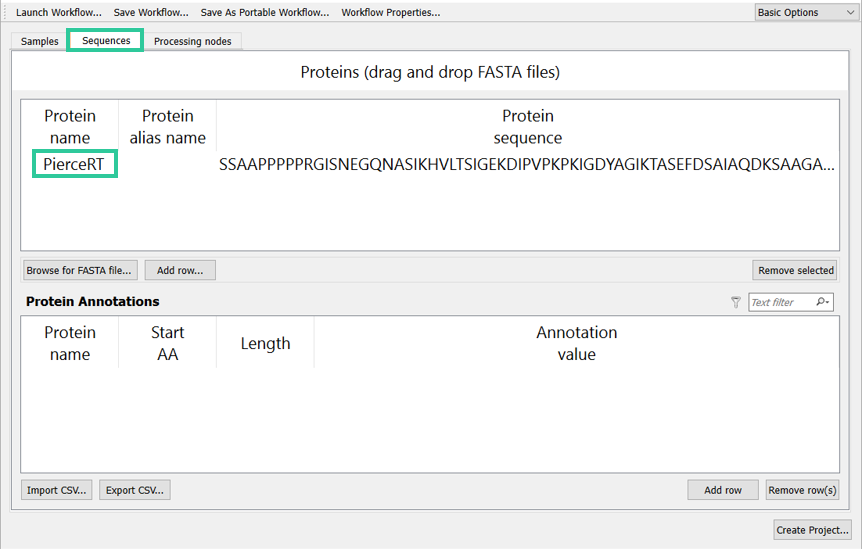Viewport: 862px width, 549px height.
Task: Click Remove row(s) button
Action: tap(802, 490)
